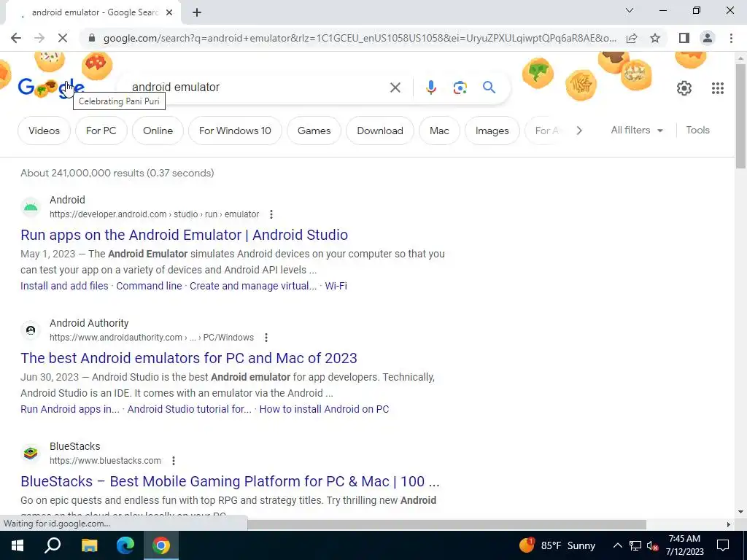Filter results by Videos
Viewport: 747px width, 560px height.
44,131
